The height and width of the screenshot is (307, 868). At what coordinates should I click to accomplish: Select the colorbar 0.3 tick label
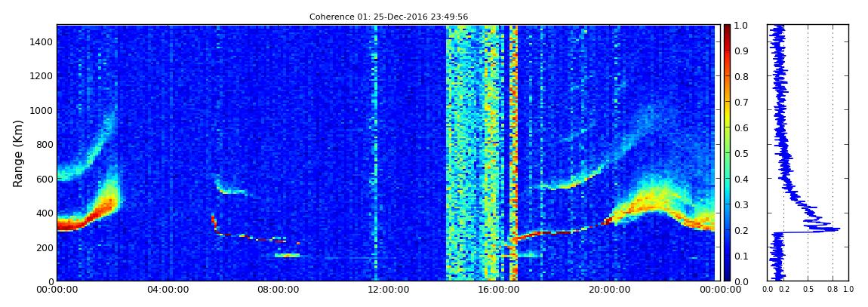tap(741, 204)
